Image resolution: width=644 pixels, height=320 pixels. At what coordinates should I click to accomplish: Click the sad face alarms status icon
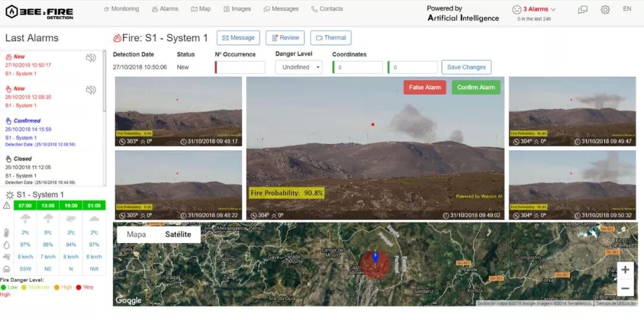coord(516,10)
